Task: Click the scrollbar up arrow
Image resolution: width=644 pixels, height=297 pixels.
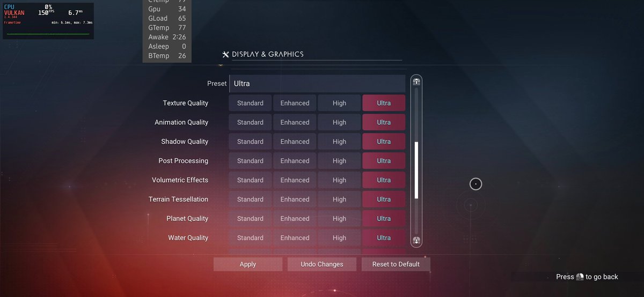Action: (x=416, y=81)
